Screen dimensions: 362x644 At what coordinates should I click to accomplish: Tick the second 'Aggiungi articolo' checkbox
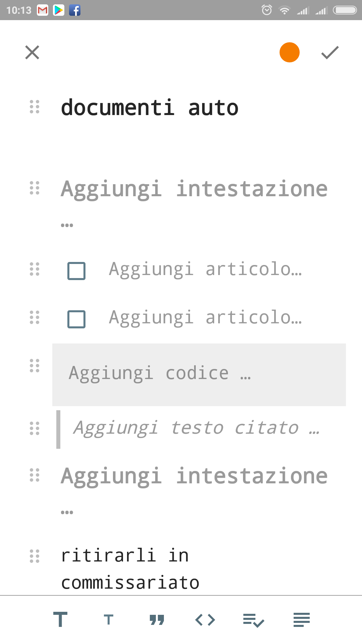click(x=76, y=319)
